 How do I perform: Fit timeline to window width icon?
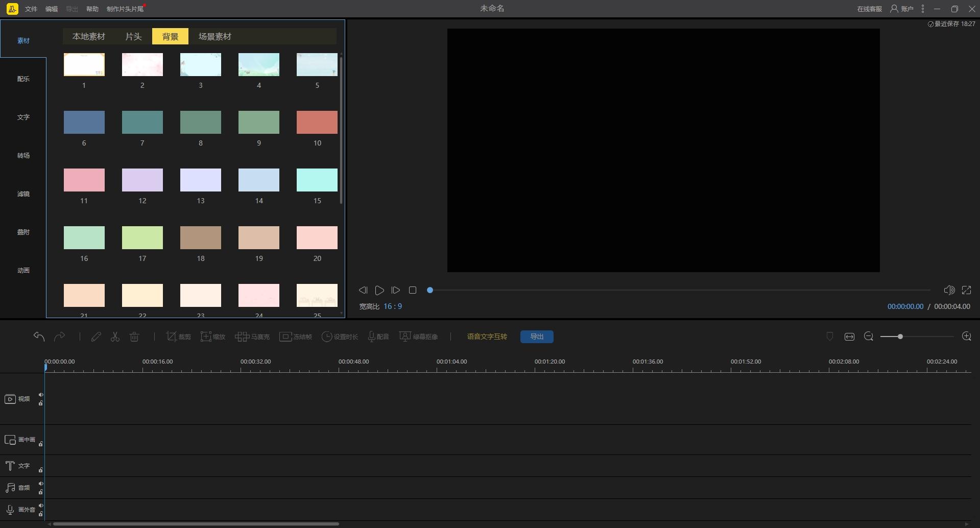coord(849,337)
